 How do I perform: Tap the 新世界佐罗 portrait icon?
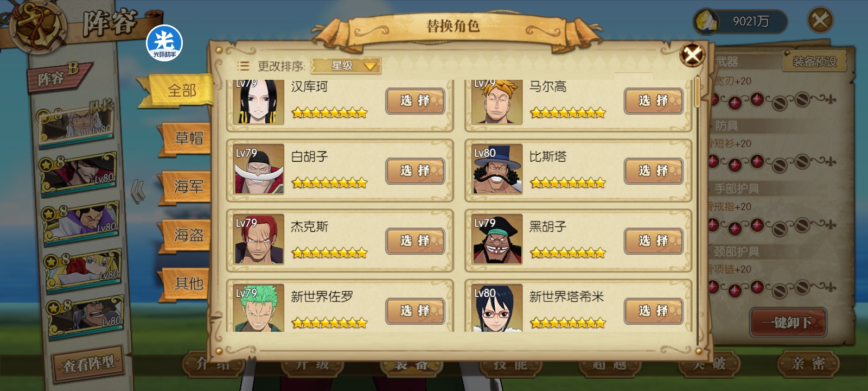click(259, 308)
